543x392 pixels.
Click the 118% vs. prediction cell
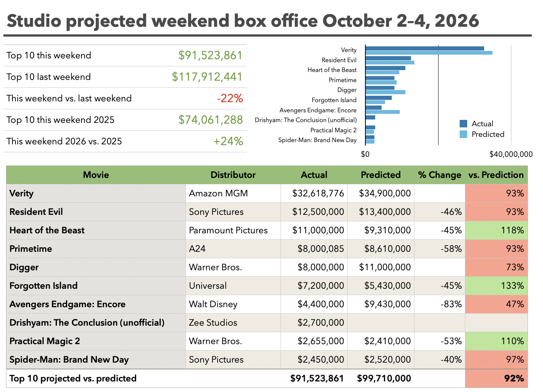point(496,230)
